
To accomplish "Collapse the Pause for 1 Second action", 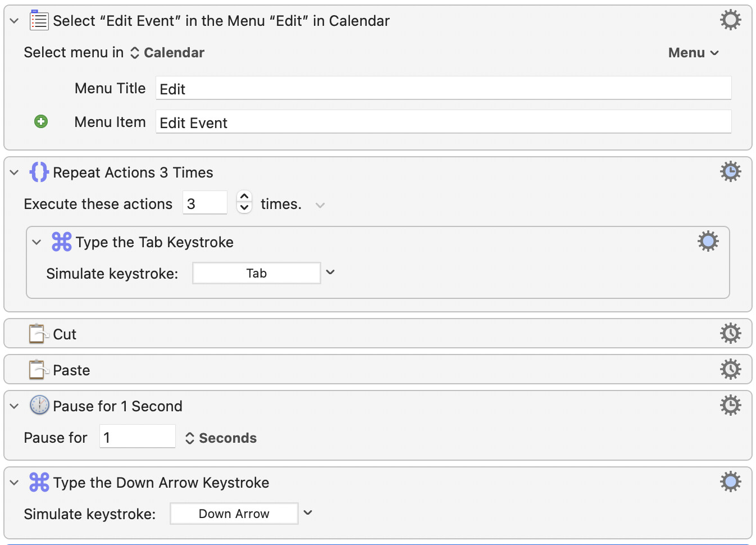I will (x=15, y=406).
